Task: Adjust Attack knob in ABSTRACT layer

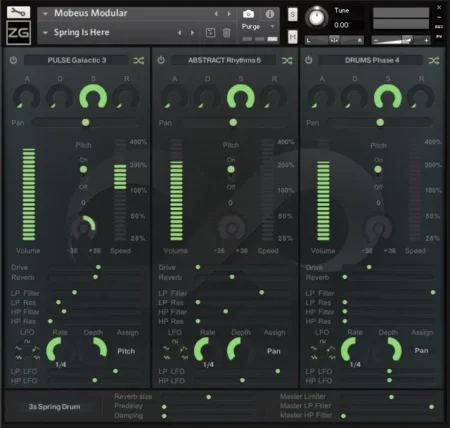Action: (x=174, y=97)
